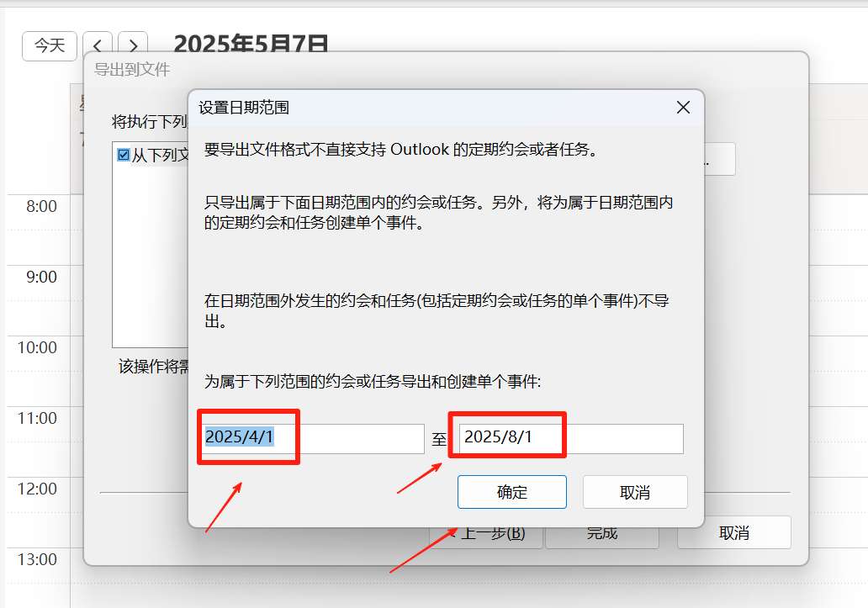Go to the previous day with left chevron
Viewport: 868px width, 608px height.
point(98,45)
